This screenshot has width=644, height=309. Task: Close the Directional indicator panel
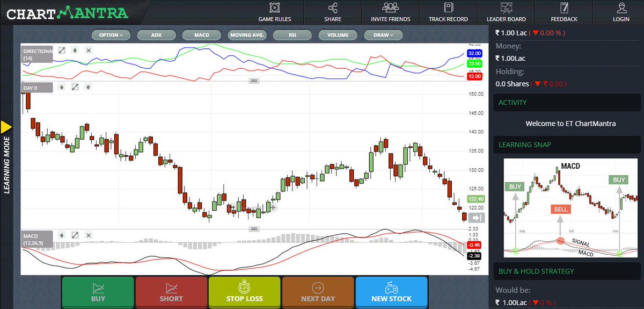89,50
